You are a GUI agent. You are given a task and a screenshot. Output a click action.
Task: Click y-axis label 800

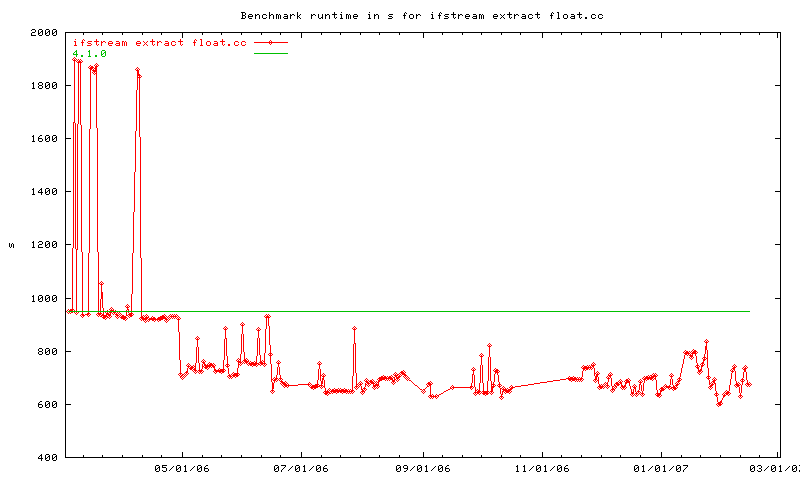[x=48, y=351]
